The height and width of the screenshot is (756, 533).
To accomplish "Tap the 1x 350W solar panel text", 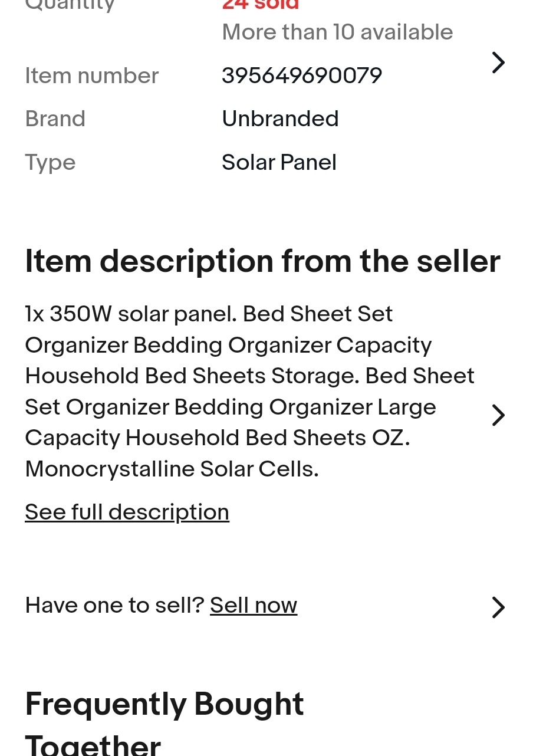I will pos(131,314).
